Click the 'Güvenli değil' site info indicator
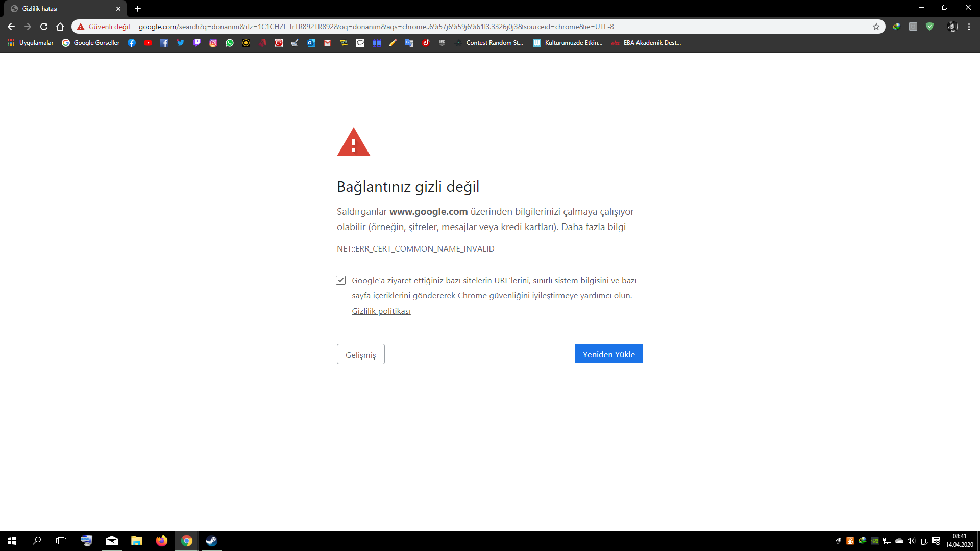This screenshot has height=551, width=980. 104,27
